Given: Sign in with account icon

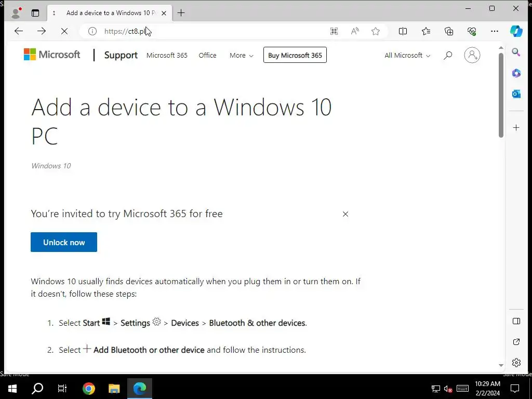Looking at the screenshot, I should point(472,55).
